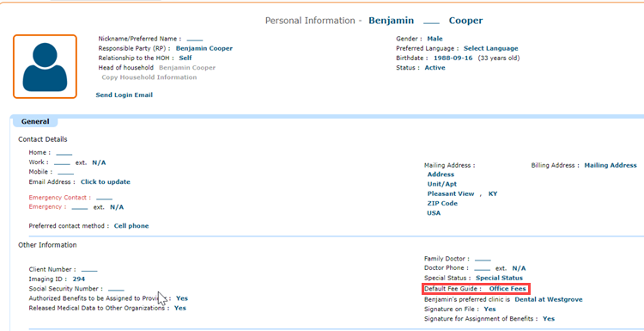Edit the Nickname/Preferred Name blank field
The width and height of the screenshot is (644, 331).
pos(195,39)
